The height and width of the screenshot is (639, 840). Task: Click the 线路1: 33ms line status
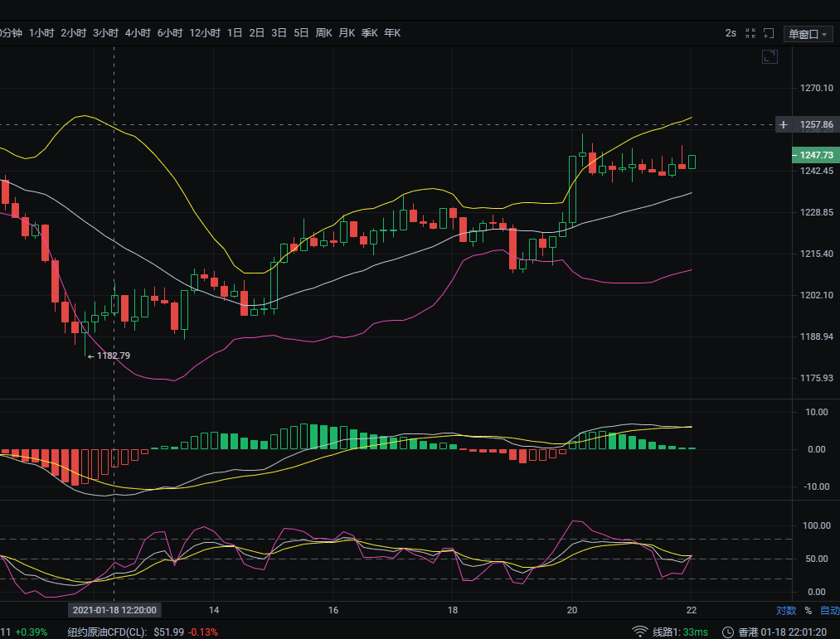pyautogui.click(x=680, y=632)
